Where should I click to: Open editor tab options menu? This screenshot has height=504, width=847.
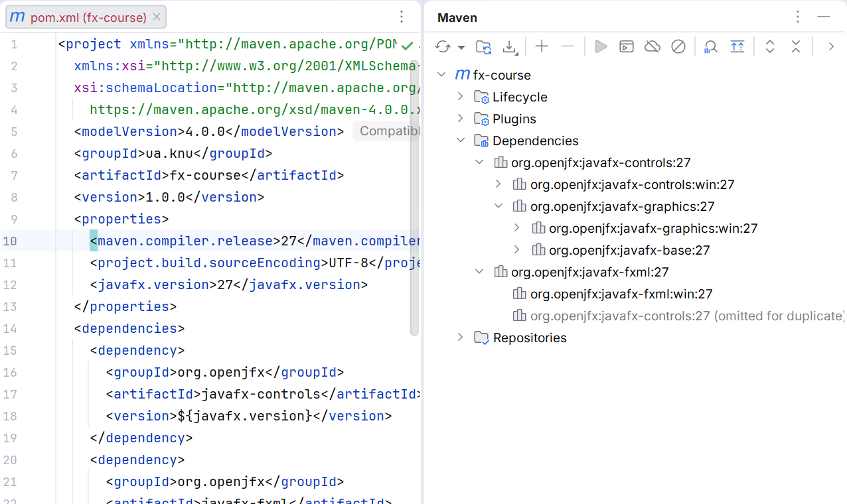click(402, 17)
